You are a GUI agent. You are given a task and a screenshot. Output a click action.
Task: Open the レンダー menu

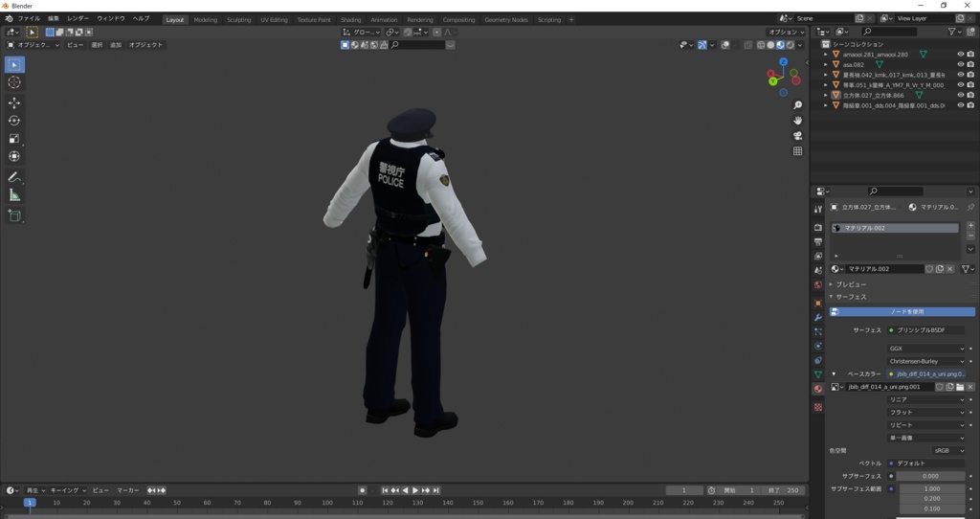(x=78, y=19)
